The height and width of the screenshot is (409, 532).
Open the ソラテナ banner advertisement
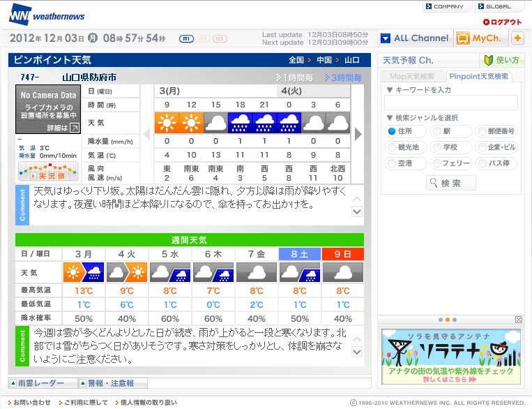tap(451, 357)
